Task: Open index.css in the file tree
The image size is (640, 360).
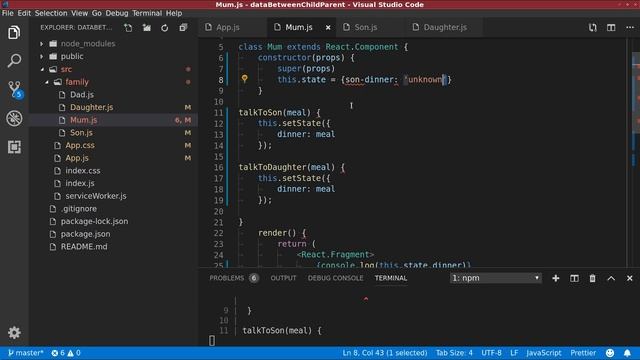Action: [82, 171]
